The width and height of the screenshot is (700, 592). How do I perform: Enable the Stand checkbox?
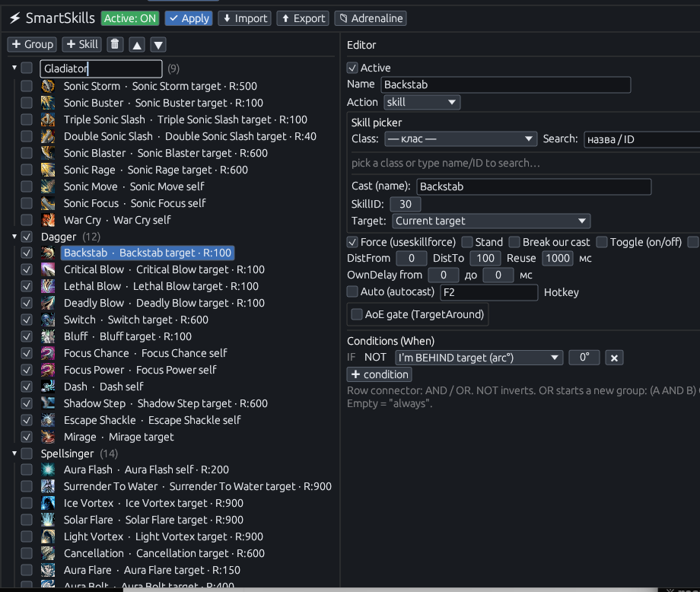pos(467,242)
